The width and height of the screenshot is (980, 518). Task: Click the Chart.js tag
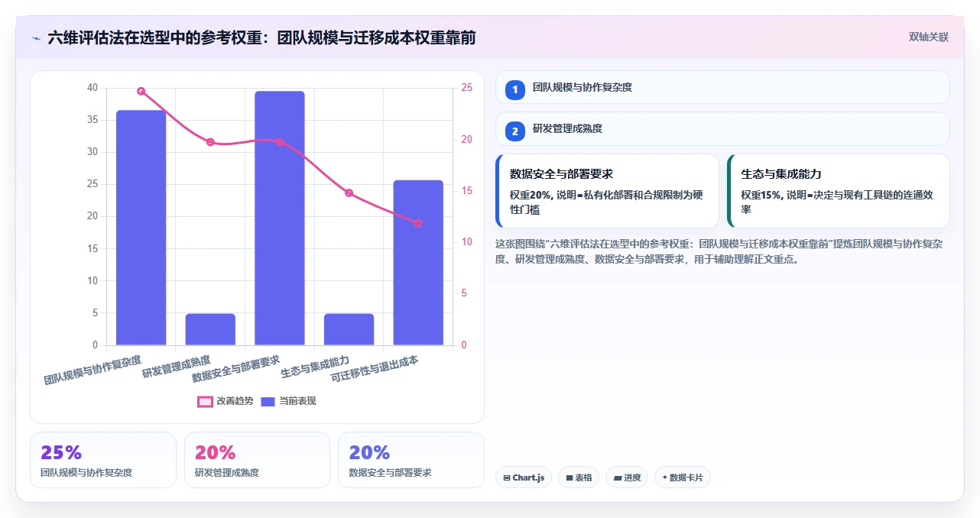click(524, 478)
